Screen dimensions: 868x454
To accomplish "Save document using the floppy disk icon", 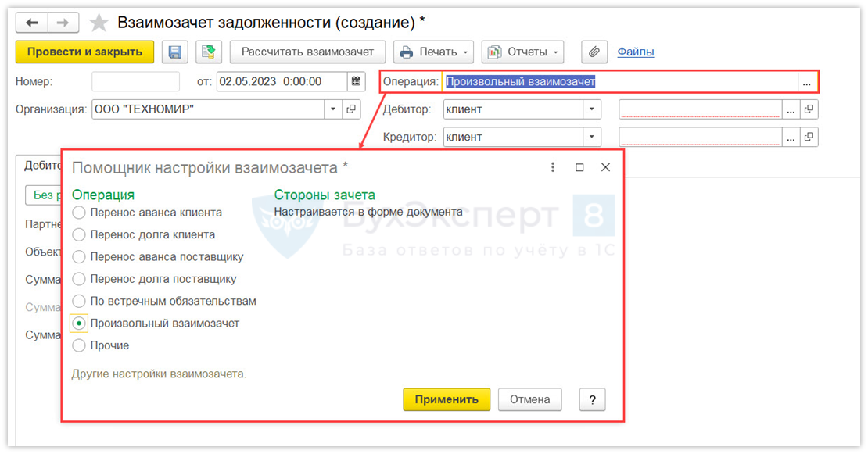I will click(175, 52).
